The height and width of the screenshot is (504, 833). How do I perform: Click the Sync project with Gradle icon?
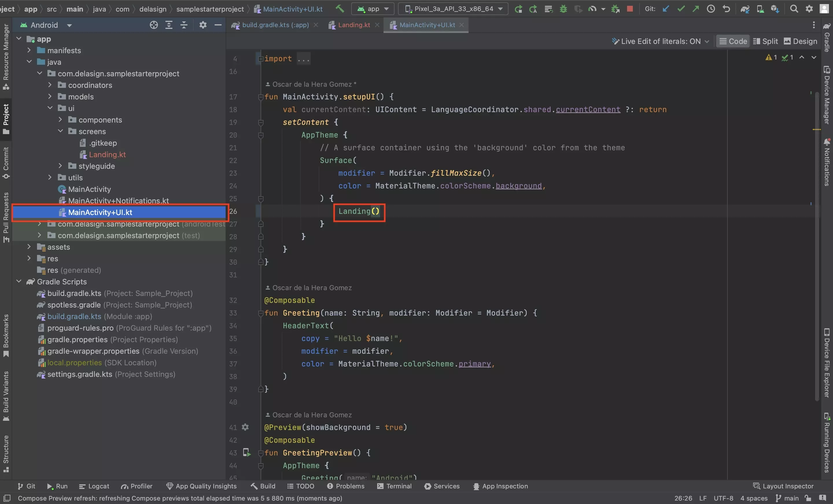[x=744, y=8]
